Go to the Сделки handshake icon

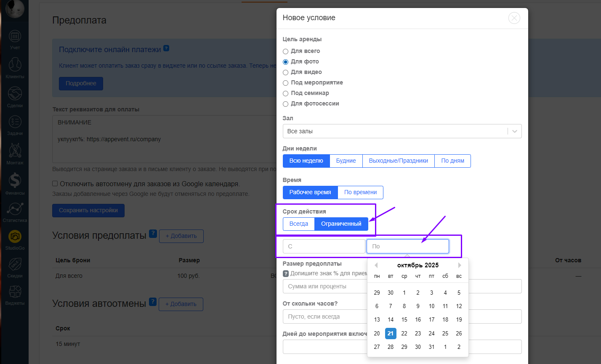click(x=15, y=95)
